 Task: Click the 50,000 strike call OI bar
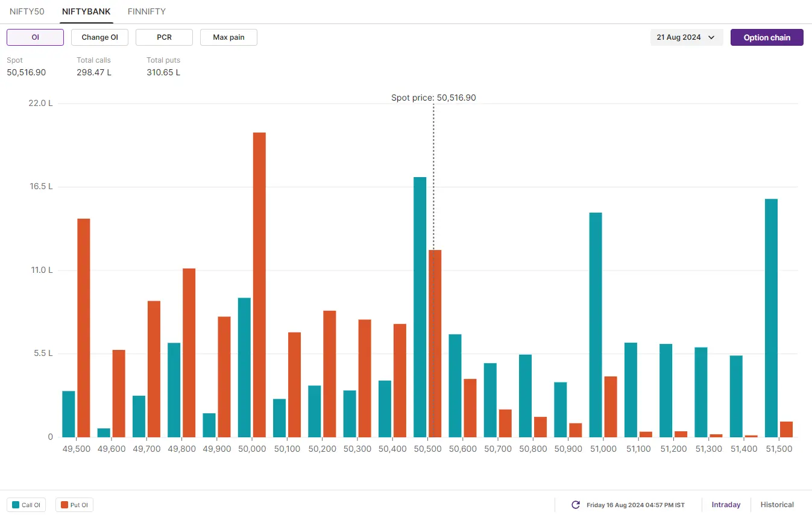coord(244,367)
